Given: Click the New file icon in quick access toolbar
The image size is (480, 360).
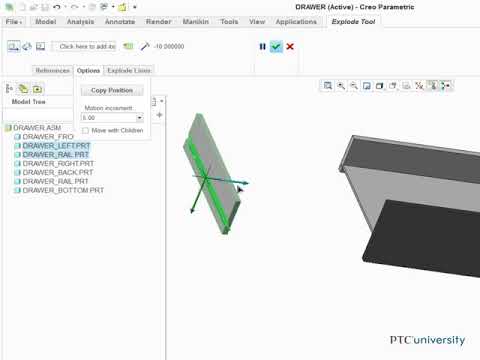Looking at the screenshot, I should (x=22, y=7).
